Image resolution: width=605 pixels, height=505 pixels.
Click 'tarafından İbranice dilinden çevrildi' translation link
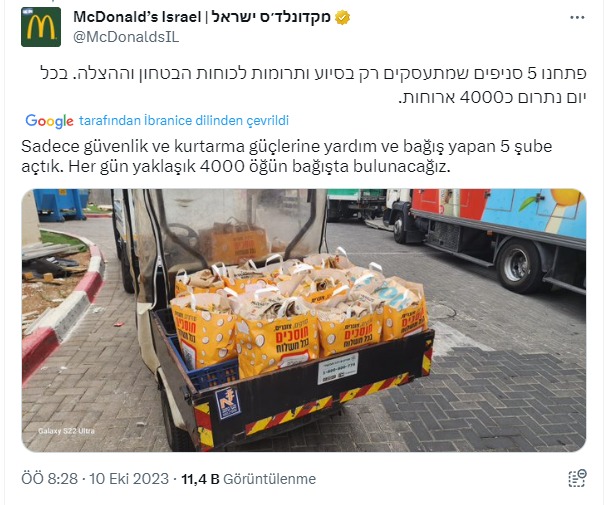(184, 121)
